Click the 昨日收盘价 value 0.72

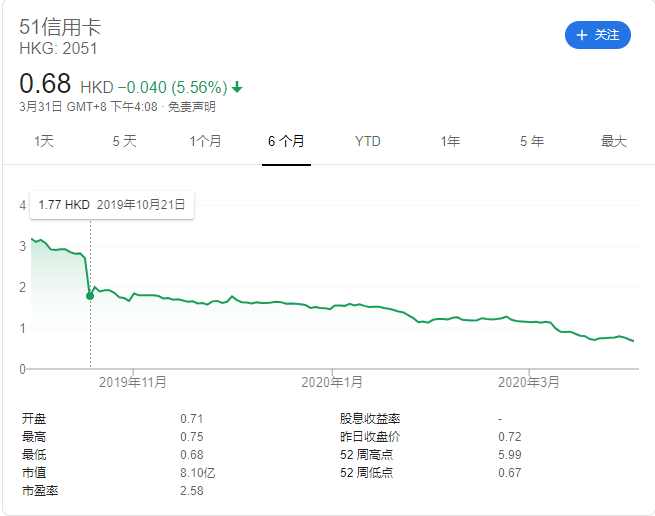(510, 437)
